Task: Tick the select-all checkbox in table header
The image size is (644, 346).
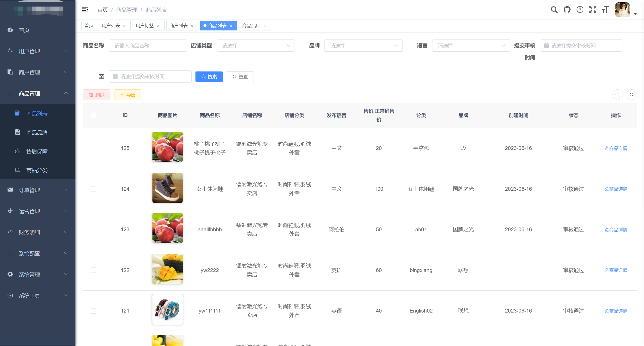Action: click(94, 115)
